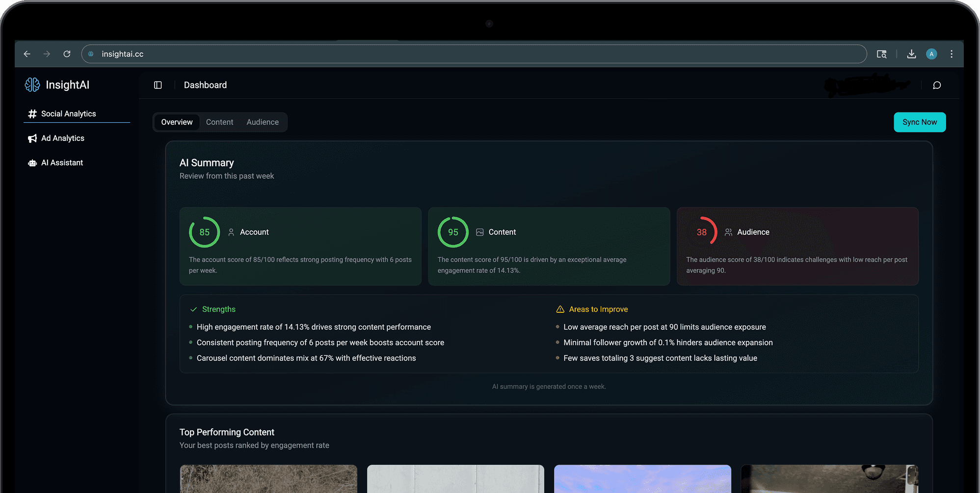Click the AI Assistant robot icon
980x493 pixels.
[32, 163]
